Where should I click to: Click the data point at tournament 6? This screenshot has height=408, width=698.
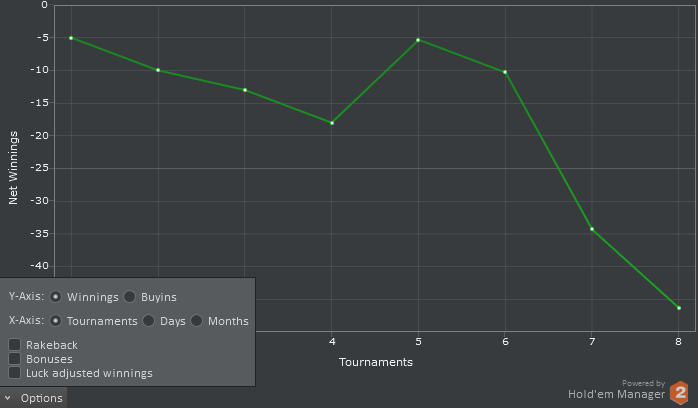(x=505, y=72)
